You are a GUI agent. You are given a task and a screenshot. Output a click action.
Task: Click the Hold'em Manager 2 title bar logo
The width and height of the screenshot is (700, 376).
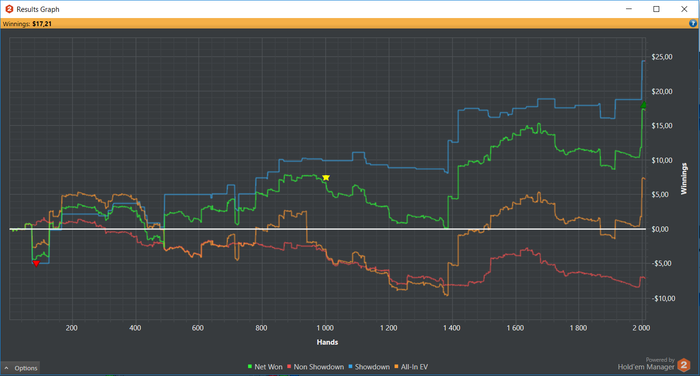pos(9,9)
